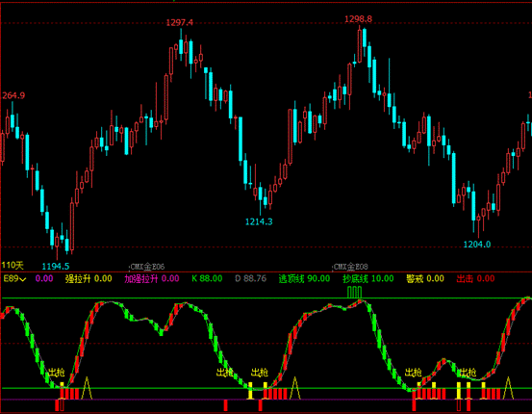Screen dimensions: 532x414
Task: Click the magenta 加强拉升 indicator label
Action: 141,279
